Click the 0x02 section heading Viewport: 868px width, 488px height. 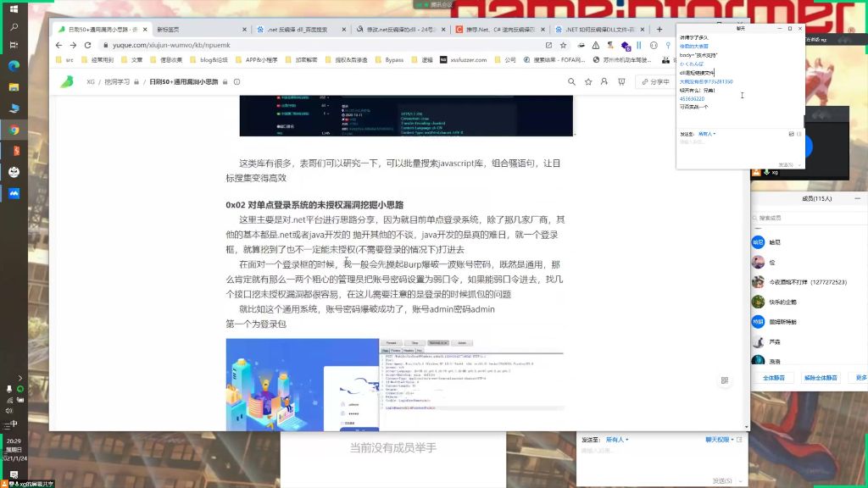click(x=314, y=205)
